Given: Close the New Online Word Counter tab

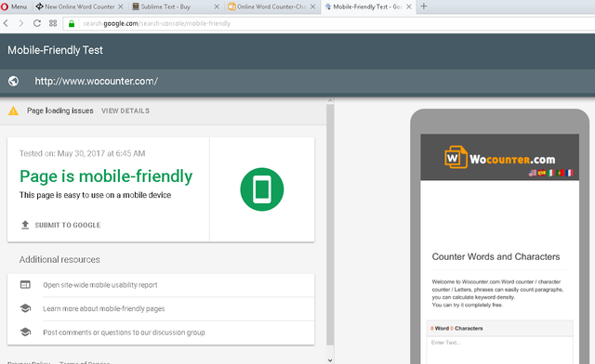Looking at the screenshot, I should coord(120,6).
